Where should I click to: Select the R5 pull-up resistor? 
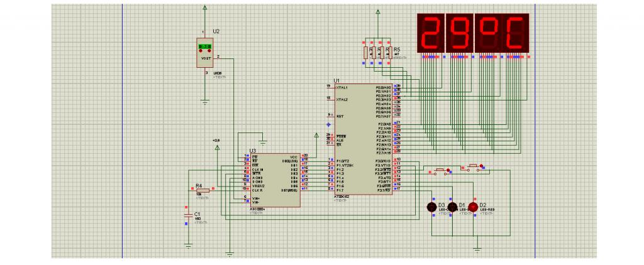pos(389,53)
